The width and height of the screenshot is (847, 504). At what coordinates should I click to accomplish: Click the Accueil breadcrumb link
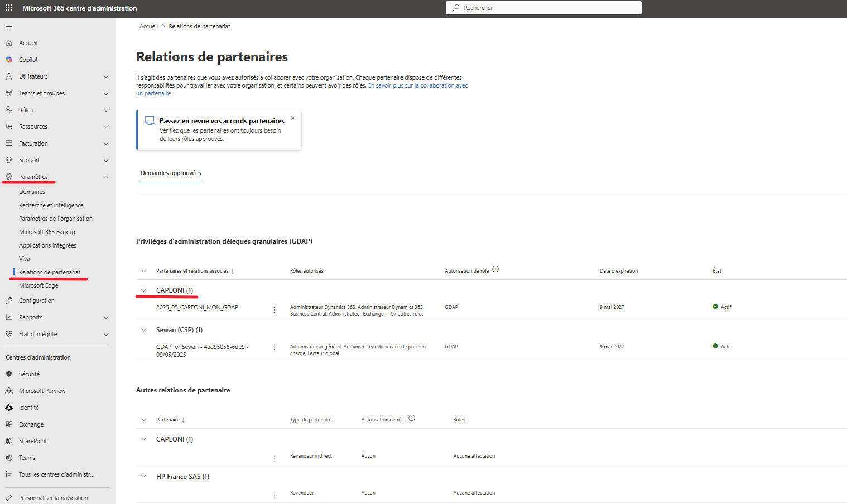148,26
